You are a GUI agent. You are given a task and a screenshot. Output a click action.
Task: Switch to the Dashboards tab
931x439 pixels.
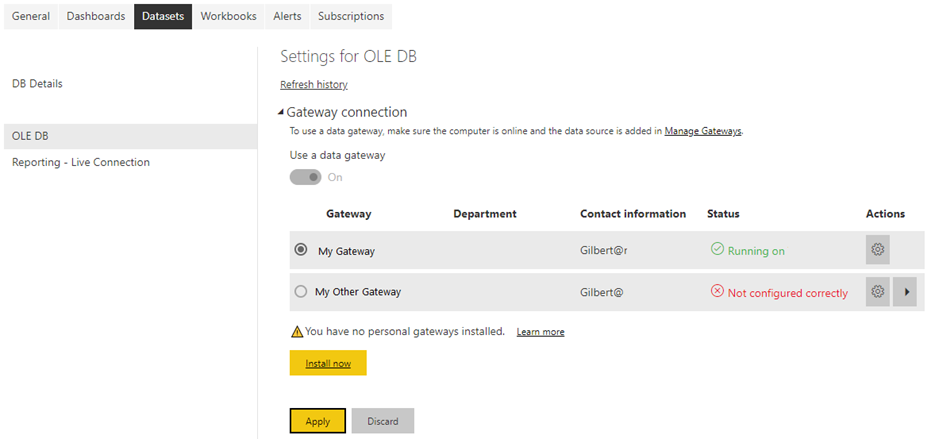pyautogui.click(x=96, y=17)
